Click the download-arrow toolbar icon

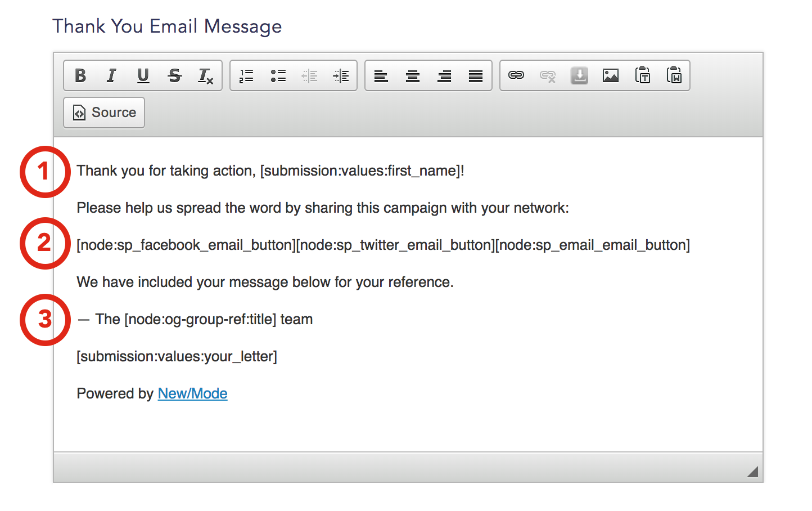click(x=579, y=75)
